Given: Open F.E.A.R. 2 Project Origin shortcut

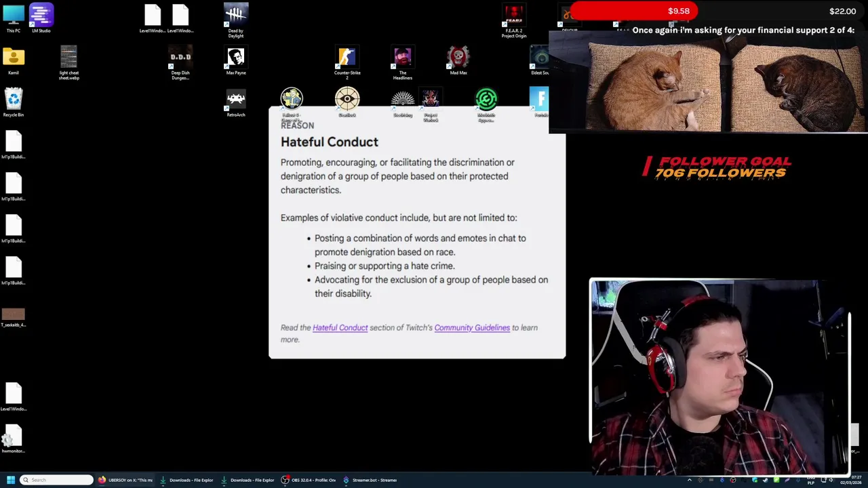Looking at the screenshot, I should pyautogui.click(x=514, y=20).
